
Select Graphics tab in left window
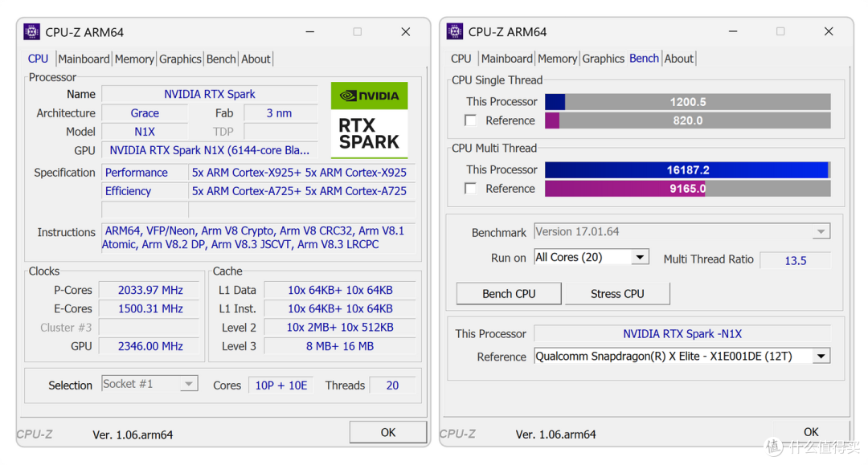coord(180,59)
